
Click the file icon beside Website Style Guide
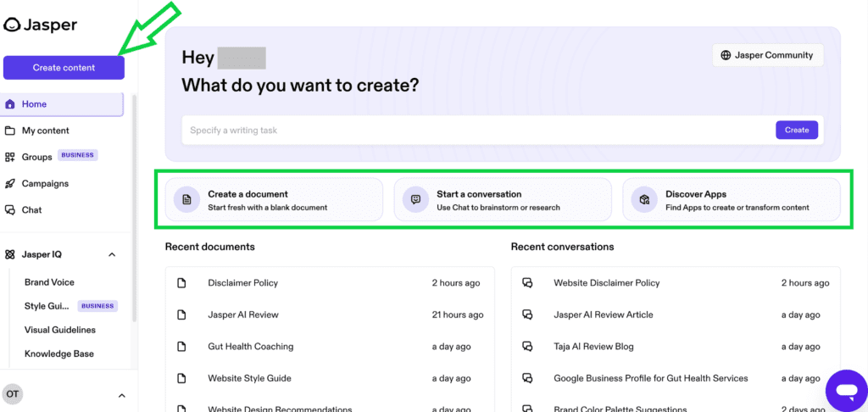tap(181, 379)
